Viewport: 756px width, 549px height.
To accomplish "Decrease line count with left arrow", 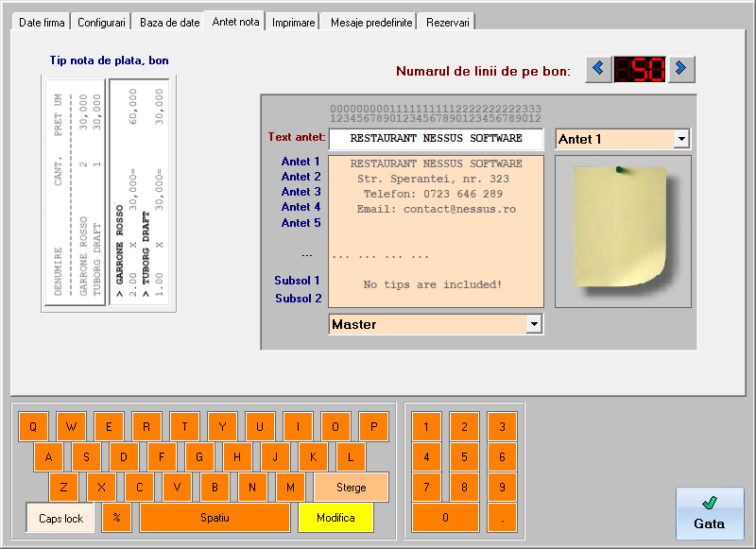I will (598, 69).
